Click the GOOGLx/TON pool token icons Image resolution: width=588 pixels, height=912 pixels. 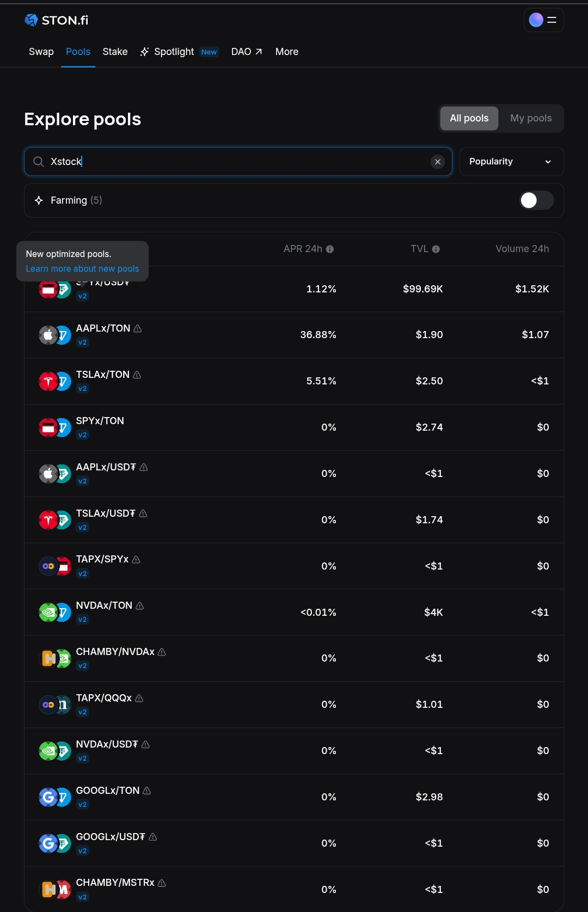[x=55, y=797]
